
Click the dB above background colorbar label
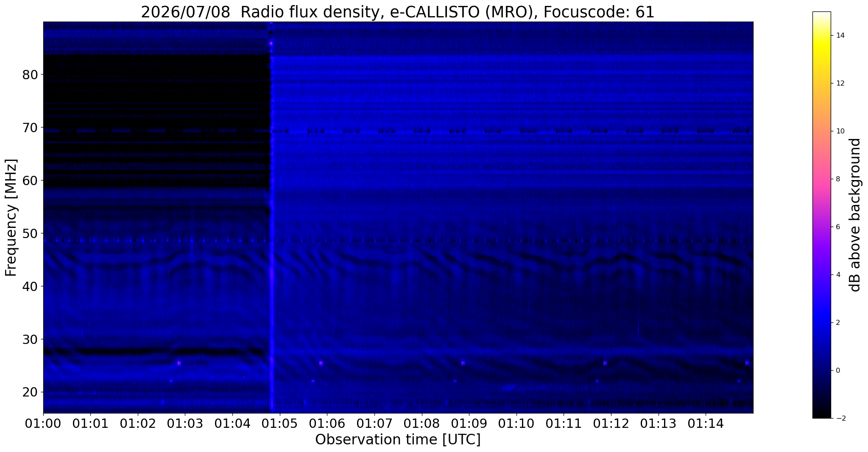[855, 215]
